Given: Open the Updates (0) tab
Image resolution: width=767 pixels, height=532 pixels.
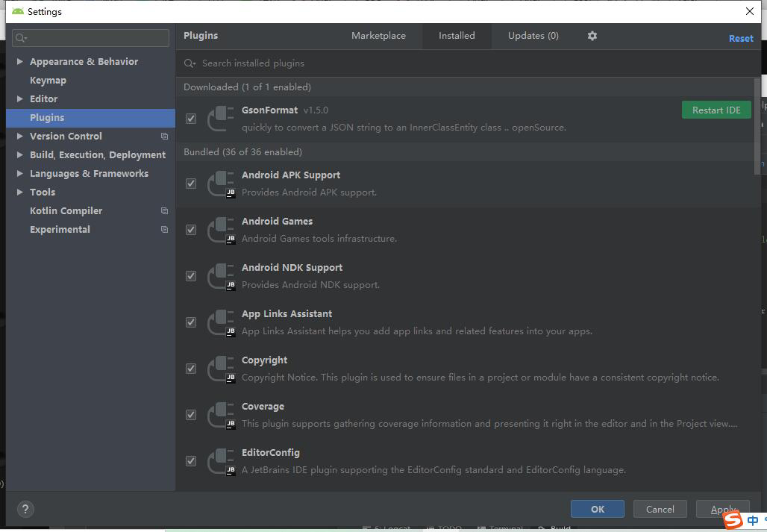Looking at the screenshot, I should coord(533,36).
